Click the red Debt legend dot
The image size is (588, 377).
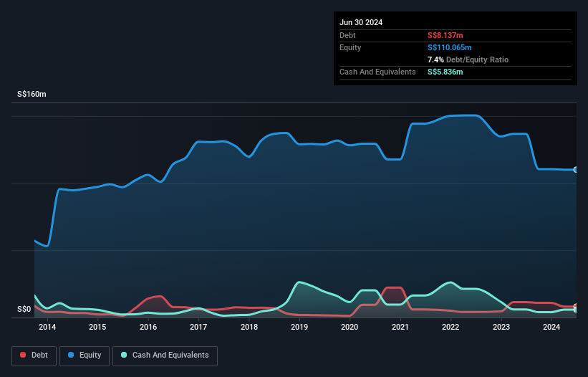click(x=23, y=355)
